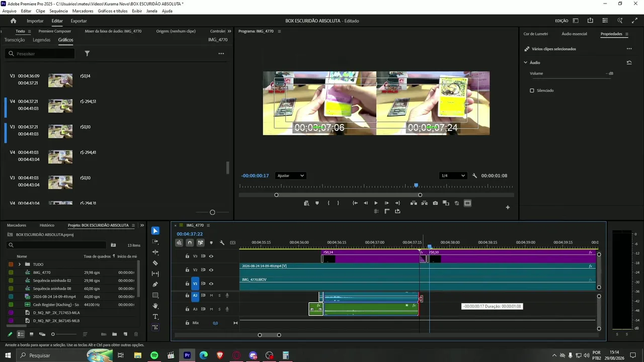Open the Importar workspace
This screenshot has height=362, width=644.
35,21
